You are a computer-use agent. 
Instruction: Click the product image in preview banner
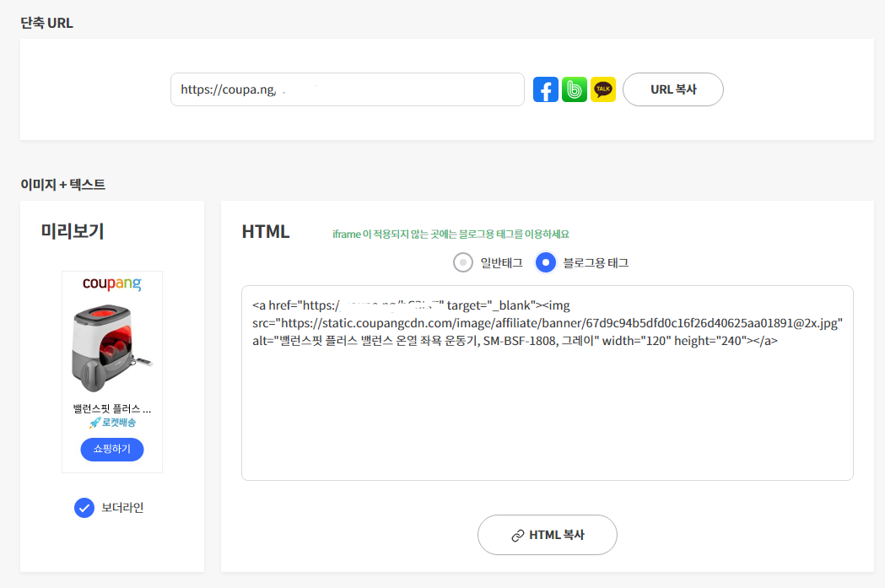[x=111, y=348]
